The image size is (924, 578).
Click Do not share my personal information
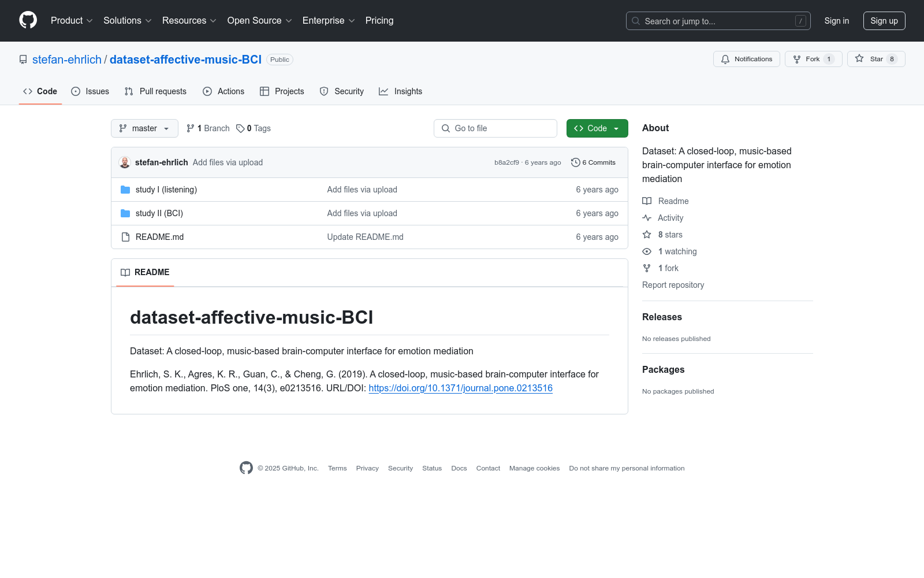627,469
